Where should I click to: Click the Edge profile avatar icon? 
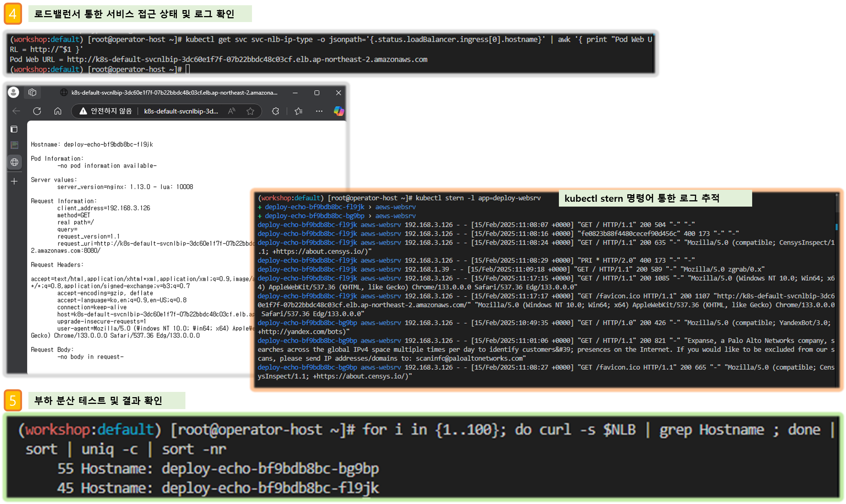tap(13, 92)
